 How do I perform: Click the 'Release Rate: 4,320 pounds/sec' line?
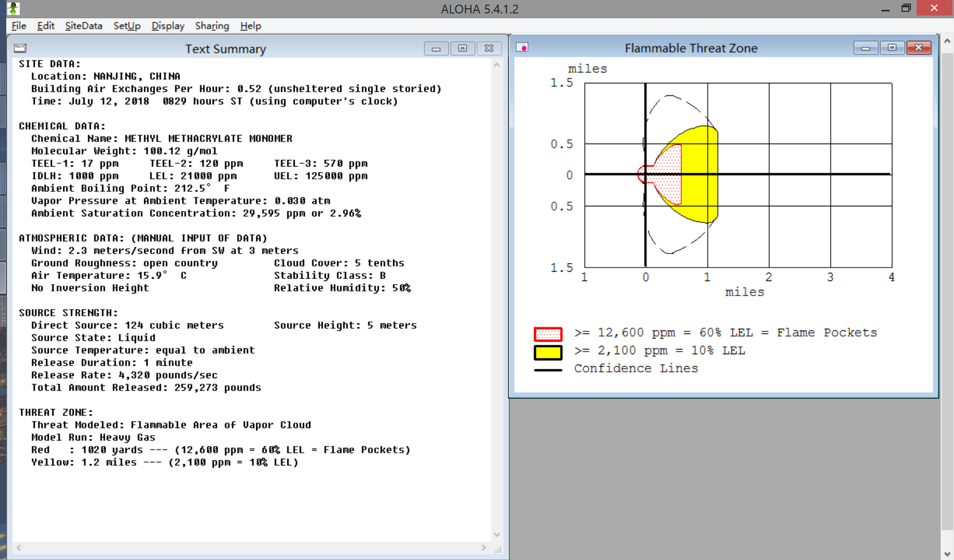point(125,375)
